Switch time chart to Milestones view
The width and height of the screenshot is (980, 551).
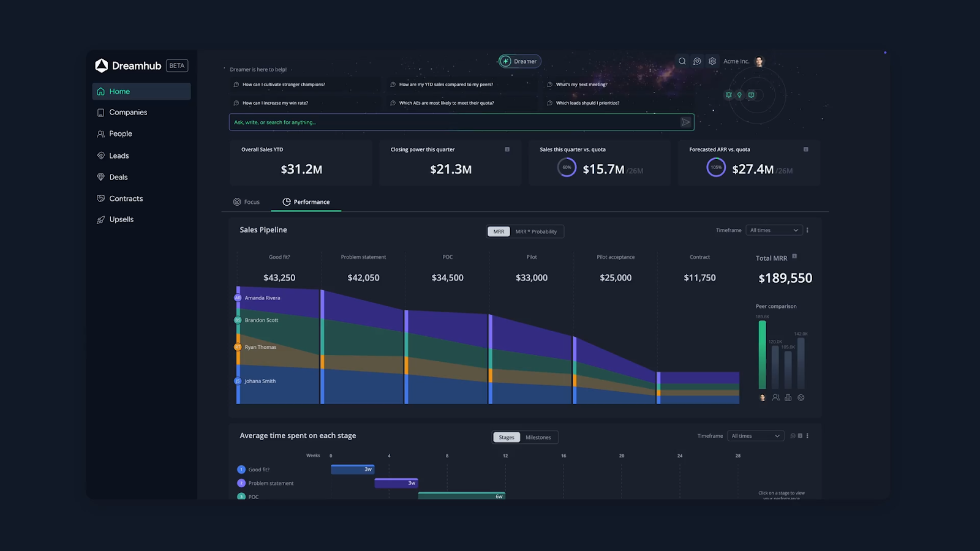click(x=538, y=437)
